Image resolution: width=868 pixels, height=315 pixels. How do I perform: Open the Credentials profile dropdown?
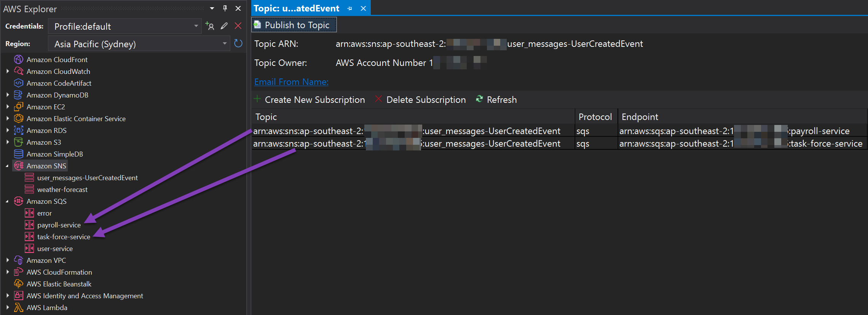(125, 26)
